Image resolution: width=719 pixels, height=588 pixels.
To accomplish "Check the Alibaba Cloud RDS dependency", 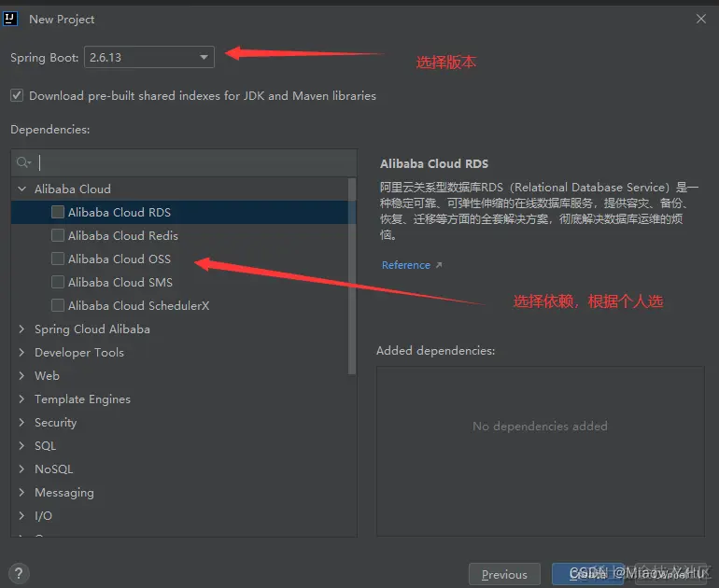I will pyautogui.click(x=58, y=212).
